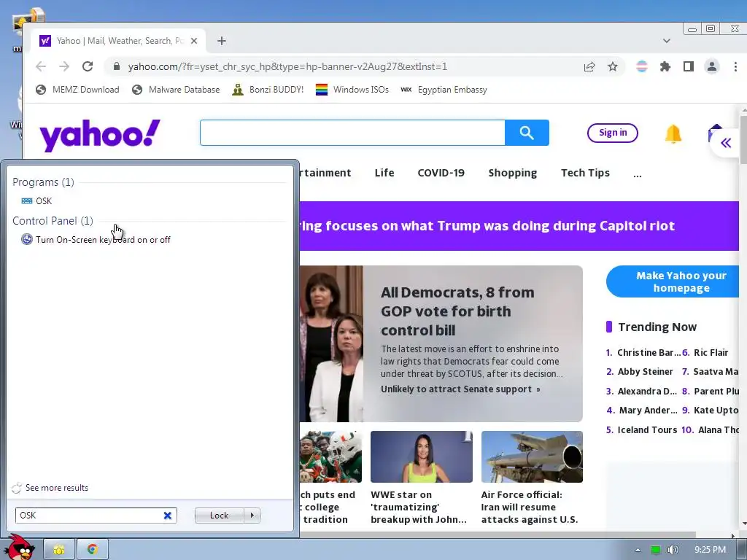Open Yahoo notifications bell
747x560 pixels.
pos(673,134)
